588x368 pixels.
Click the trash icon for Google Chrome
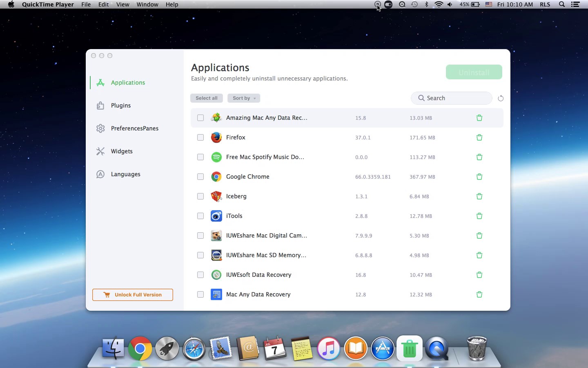pyautogui.click(x=479, y=177)
